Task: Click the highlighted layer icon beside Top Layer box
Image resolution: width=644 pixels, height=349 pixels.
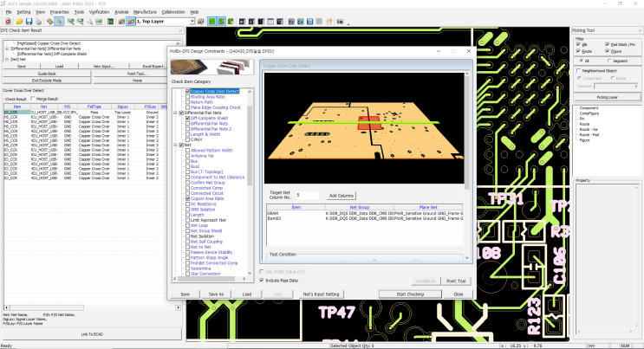Action: click(131, 22)
